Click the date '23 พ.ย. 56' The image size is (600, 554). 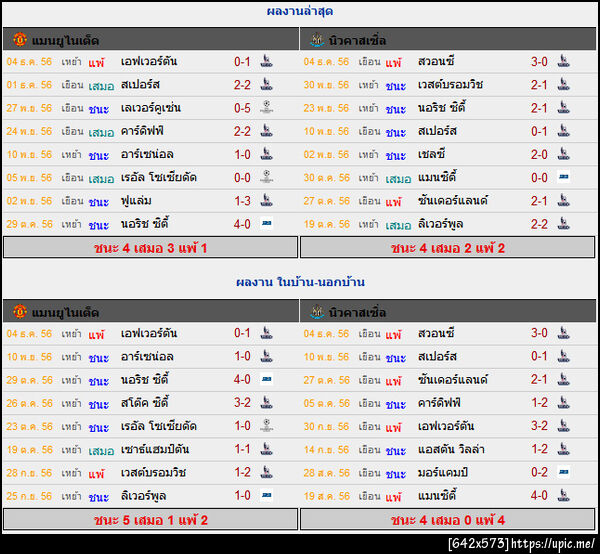pos(326,108)
